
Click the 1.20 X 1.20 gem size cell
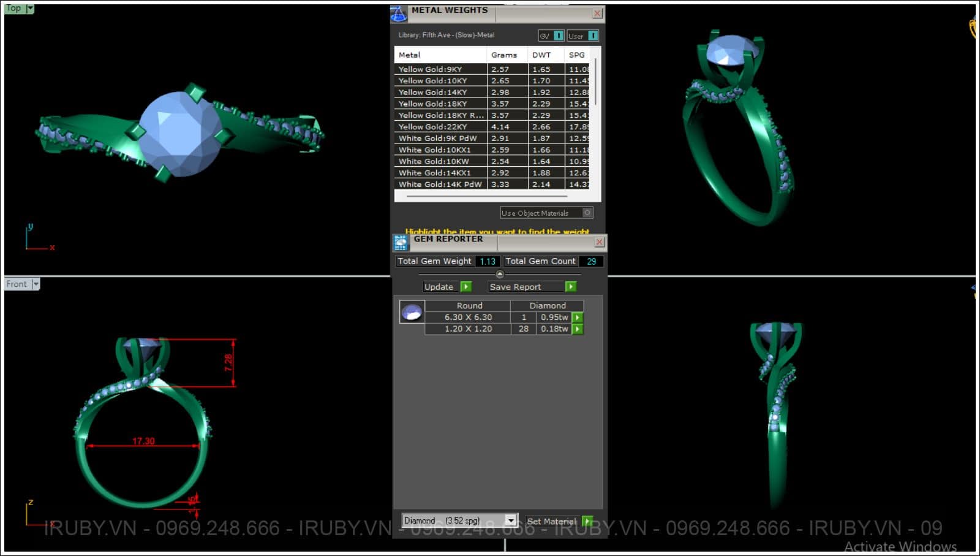468,329
